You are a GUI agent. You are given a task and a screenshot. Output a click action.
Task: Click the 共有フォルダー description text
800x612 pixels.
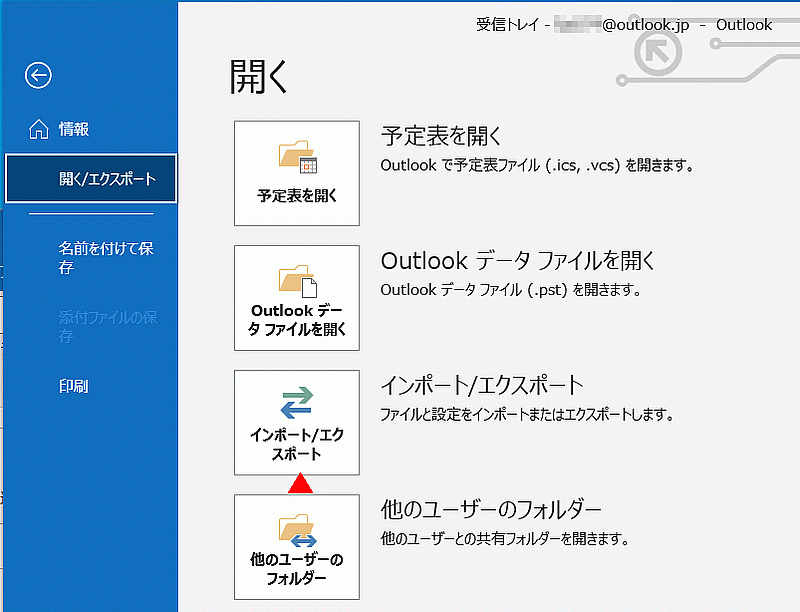(x=505, y=539)
